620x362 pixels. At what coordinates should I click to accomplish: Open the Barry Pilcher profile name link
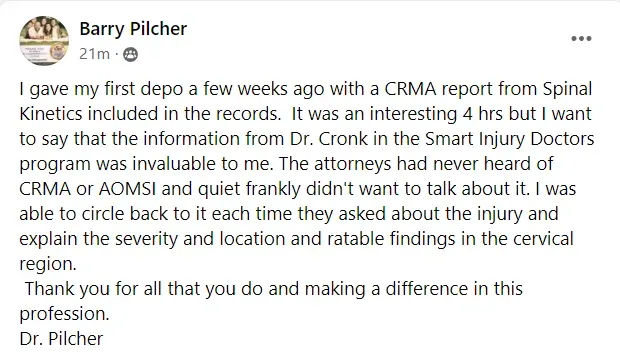tap(133, 29)
